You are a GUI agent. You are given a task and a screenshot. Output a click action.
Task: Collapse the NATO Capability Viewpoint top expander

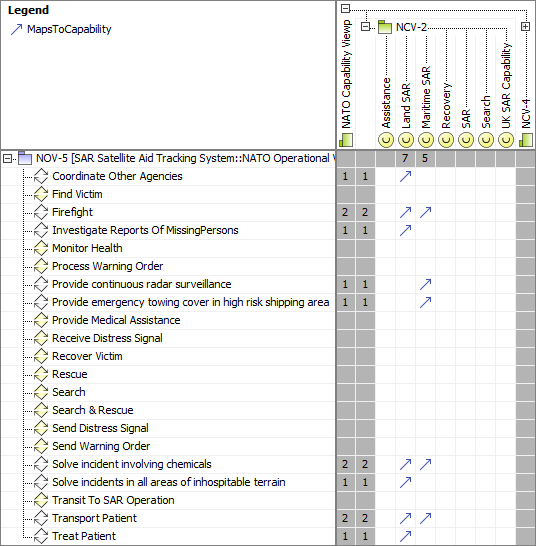(x=345, y=8)
